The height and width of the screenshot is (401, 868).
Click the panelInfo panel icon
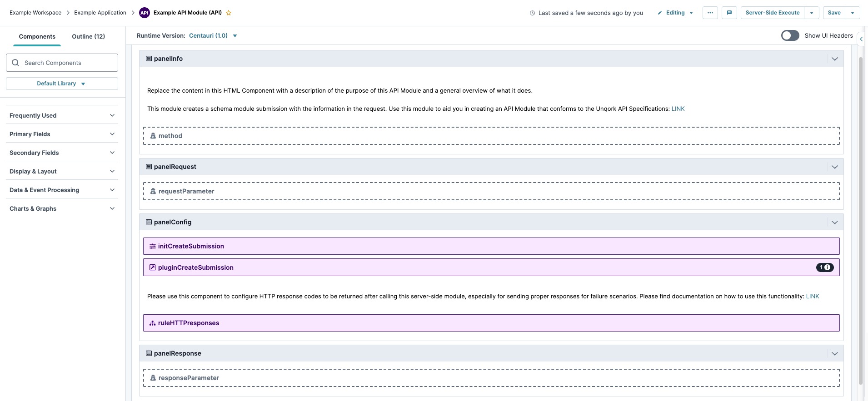[149, 59]
